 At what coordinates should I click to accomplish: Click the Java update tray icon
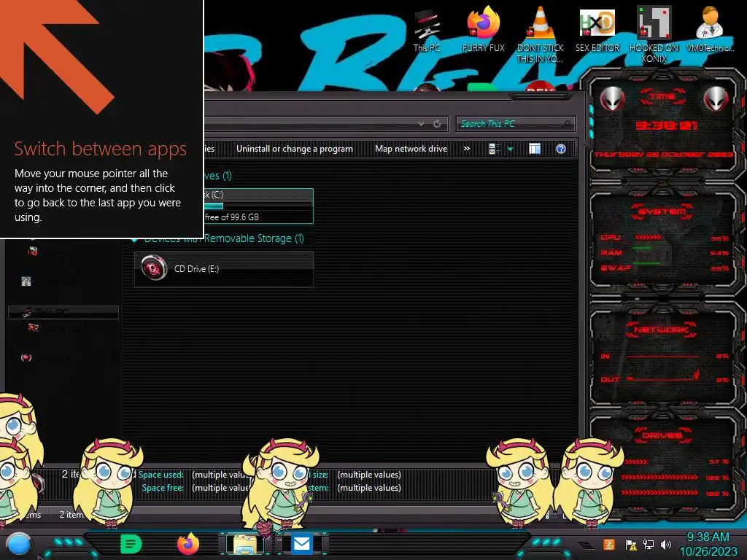click(x=608, y=544)
